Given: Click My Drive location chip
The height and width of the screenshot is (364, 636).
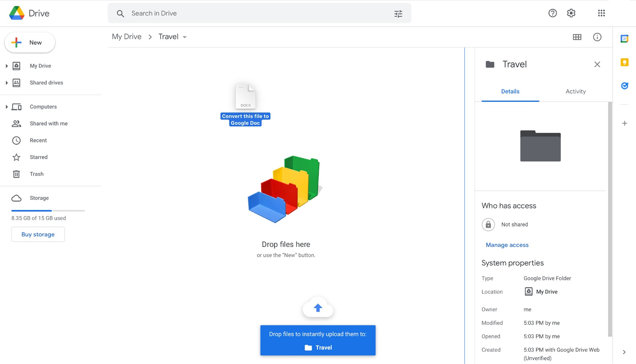Looking at the screenshot, I should click(x=541, y=292).
